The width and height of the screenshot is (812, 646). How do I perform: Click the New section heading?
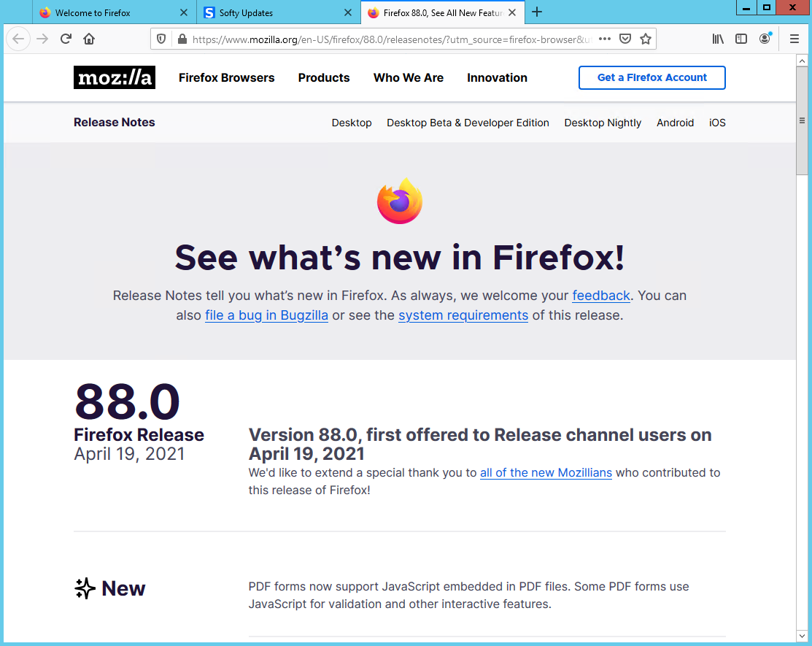[x=123, y=588]
